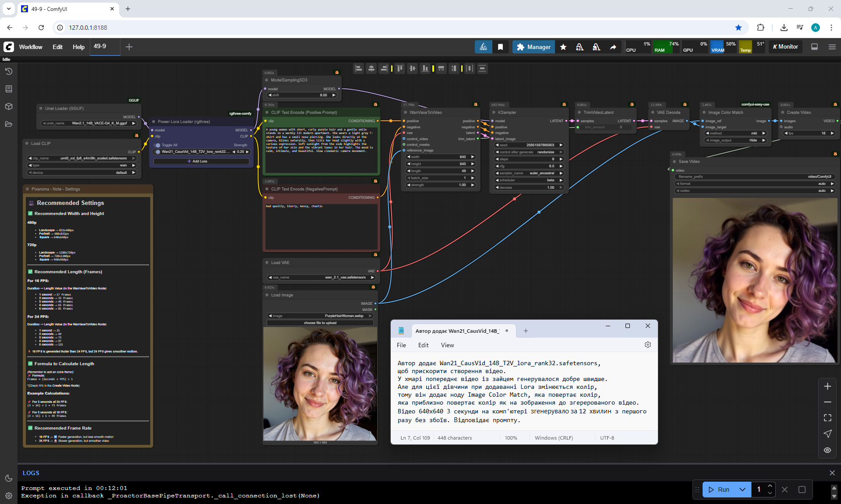841x504 pixels.
Task: Click the star favorites icon in toolbar
Action: click(563, 47)
